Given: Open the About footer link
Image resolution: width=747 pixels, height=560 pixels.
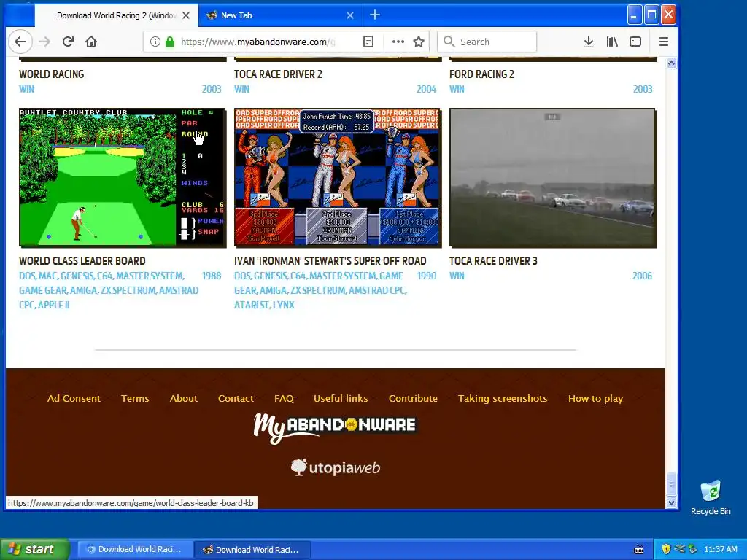Looking at the screenshot, I should click(x=183, y=399).
